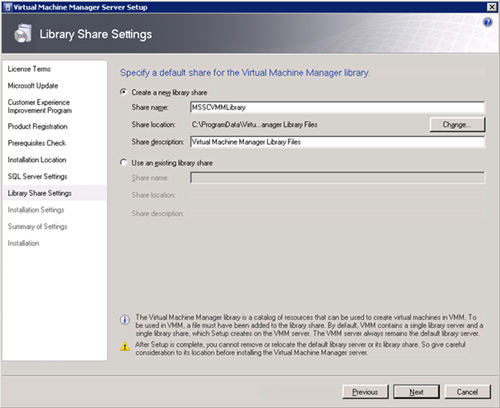
Task: Click the yellow warning triangle icon
Action: tap(125, 346)
